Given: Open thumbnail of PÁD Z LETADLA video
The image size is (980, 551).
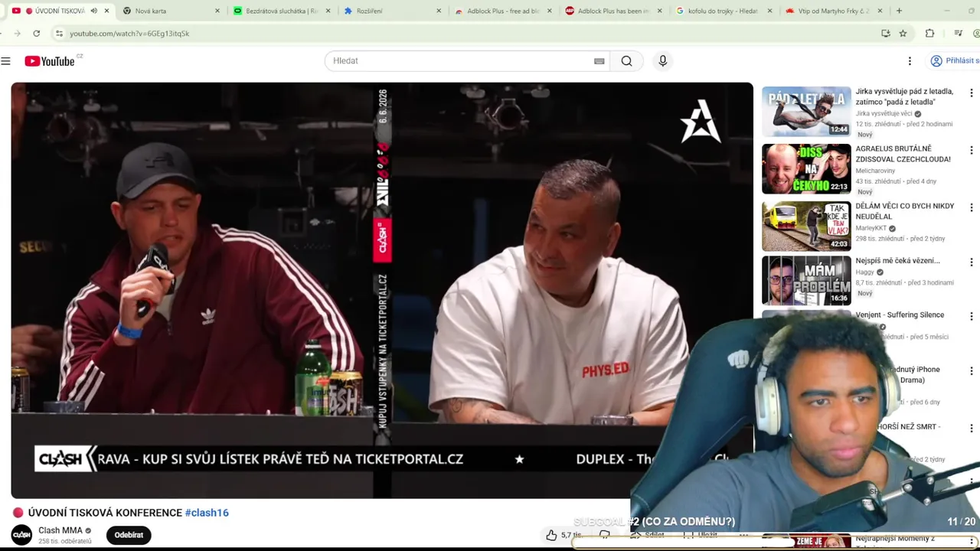Looking at the screenshot, I should (806, 111).
